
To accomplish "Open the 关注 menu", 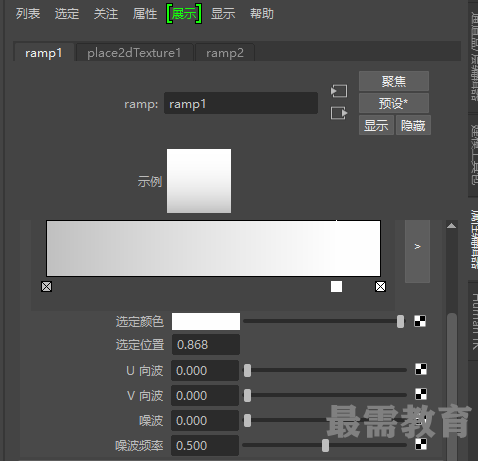I will tap(106, 14).
